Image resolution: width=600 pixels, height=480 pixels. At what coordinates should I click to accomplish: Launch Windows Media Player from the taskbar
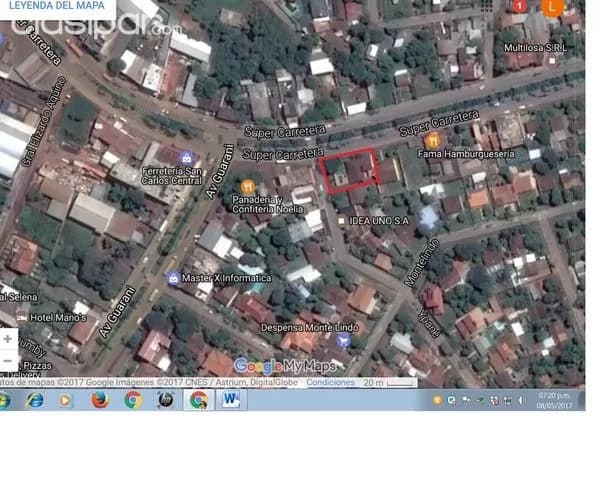65,401
